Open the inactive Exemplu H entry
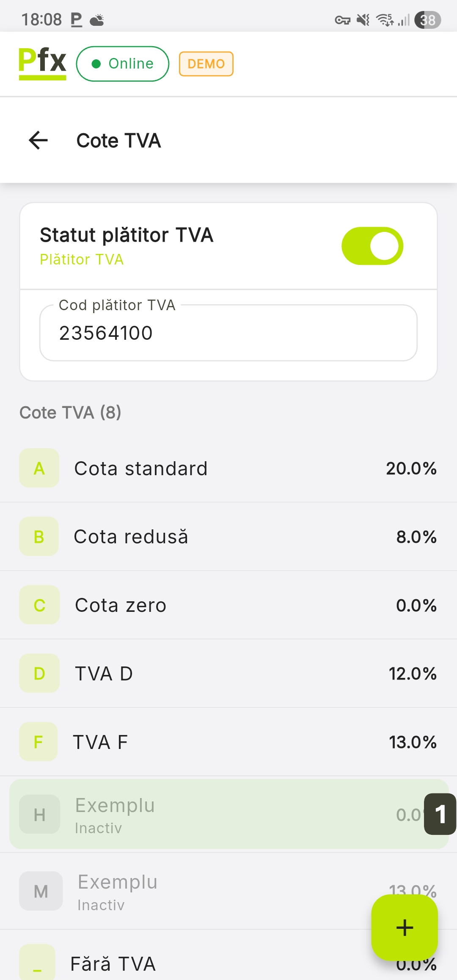Viewport: 457px width, 980px height. pyautogui.click(x=212, y=815)
